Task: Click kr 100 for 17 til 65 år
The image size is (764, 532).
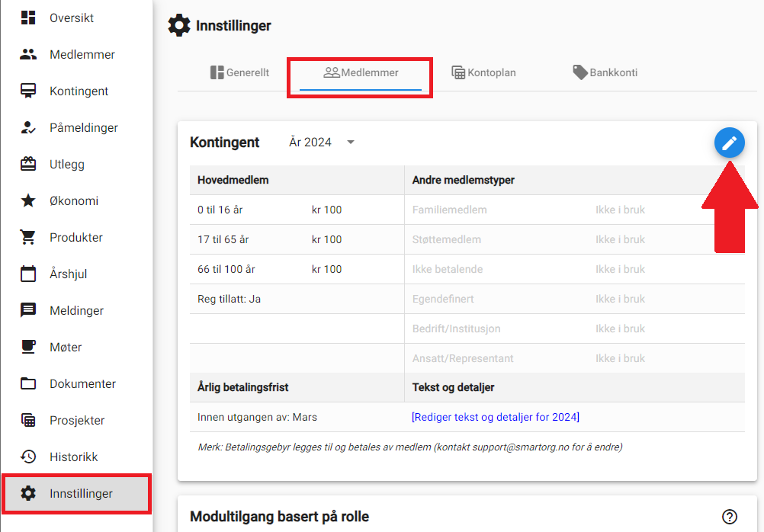Action: 326,239
